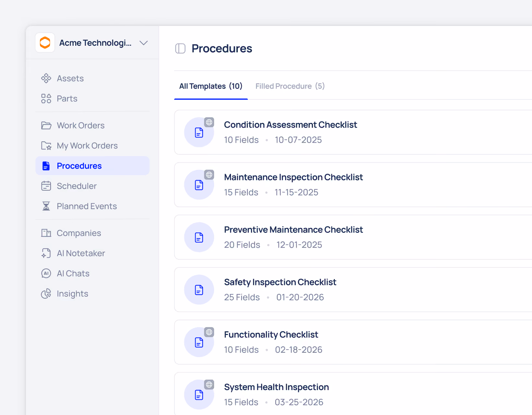The height and width of the screenshot is (415, 532).
Task: Click globe badge on Maintenance Inspection Checklist
Action: point(209,175)
